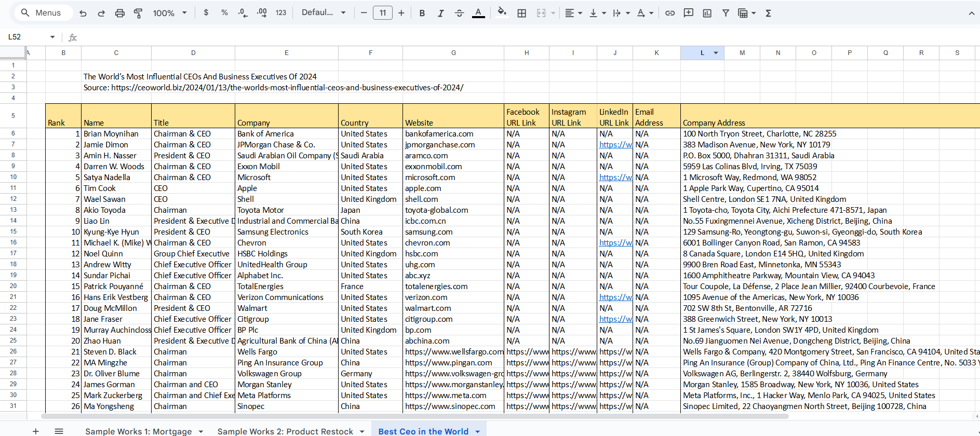Click the font size field showing 11
Viewport: 980px width, 436px height.
383,13
